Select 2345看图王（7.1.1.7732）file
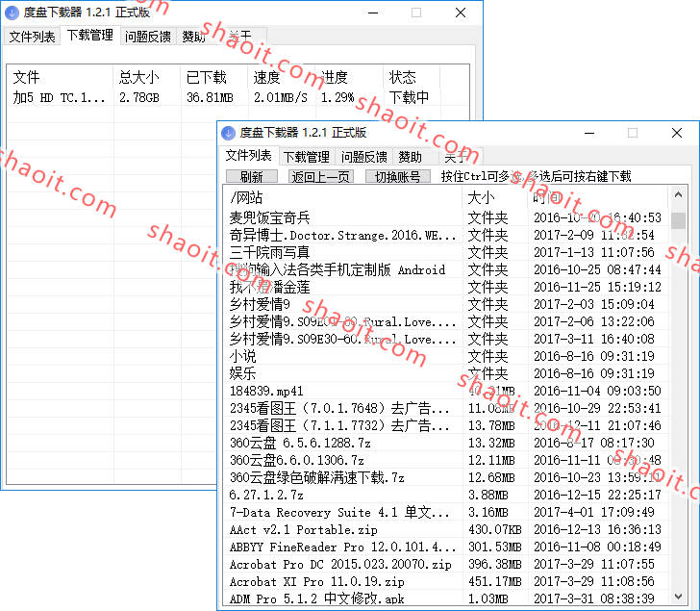Image resolution: width=700 pixels, height=611 pixels. tap(339, 425)
